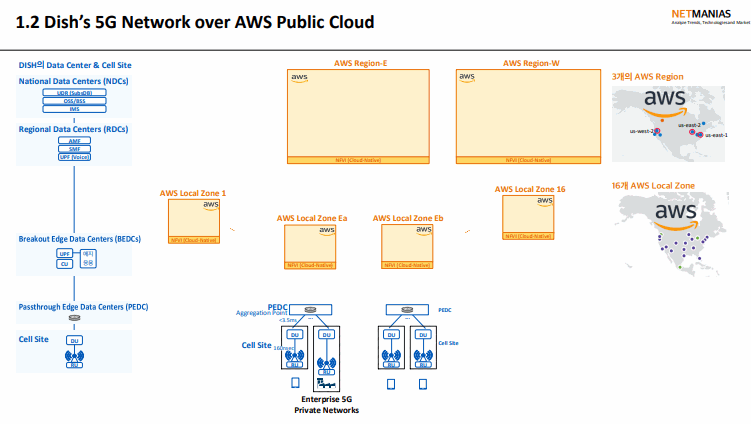Click the aws logo in Local Zone 1

pyautogui.click(x=211, y=205)
